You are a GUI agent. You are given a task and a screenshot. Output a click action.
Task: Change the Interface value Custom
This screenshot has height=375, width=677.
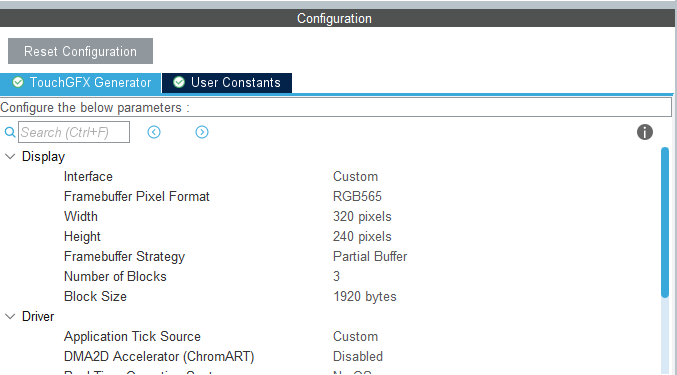pyautogui.click(x=355, y=176)
